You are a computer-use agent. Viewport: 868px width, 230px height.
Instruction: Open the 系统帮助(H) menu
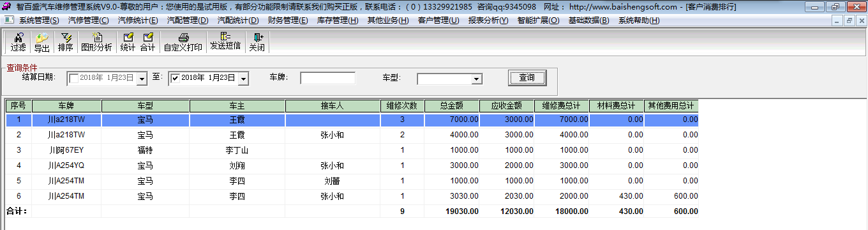pos(639,20)
